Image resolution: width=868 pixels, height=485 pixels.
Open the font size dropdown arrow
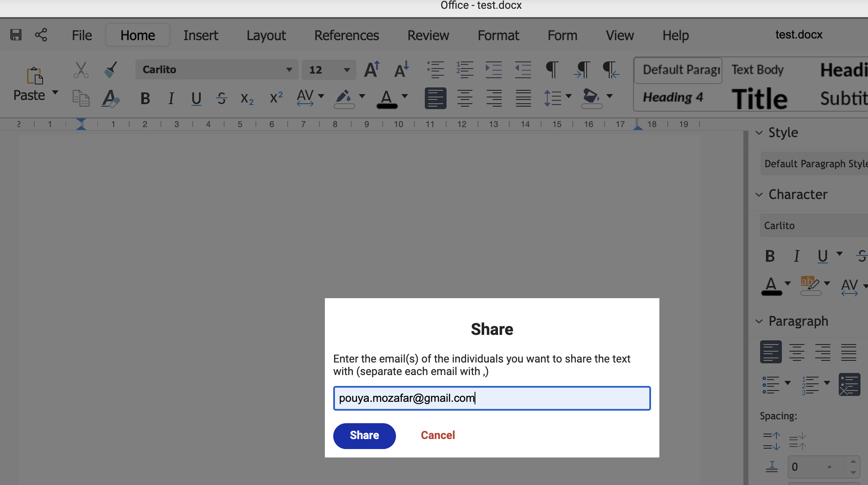click(347, 69)
